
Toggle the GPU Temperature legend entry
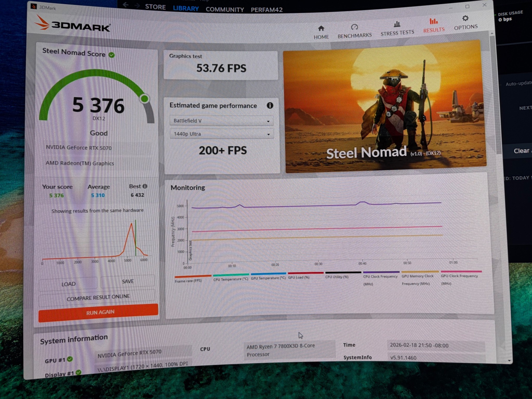click(x=268, y=276)
